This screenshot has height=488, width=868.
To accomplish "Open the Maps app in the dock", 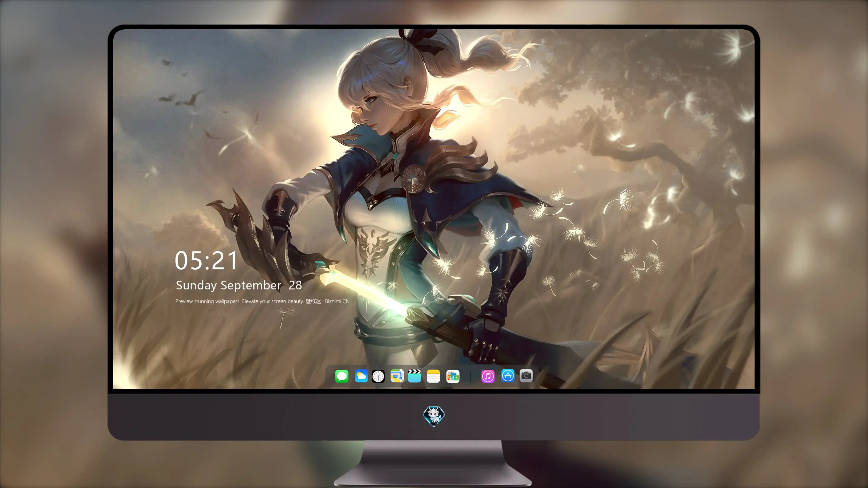I will pos(397,376).
